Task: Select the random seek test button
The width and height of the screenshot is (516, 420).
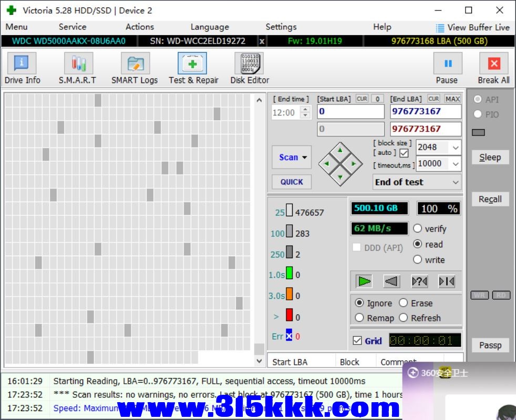Action: tap(419, 281)
